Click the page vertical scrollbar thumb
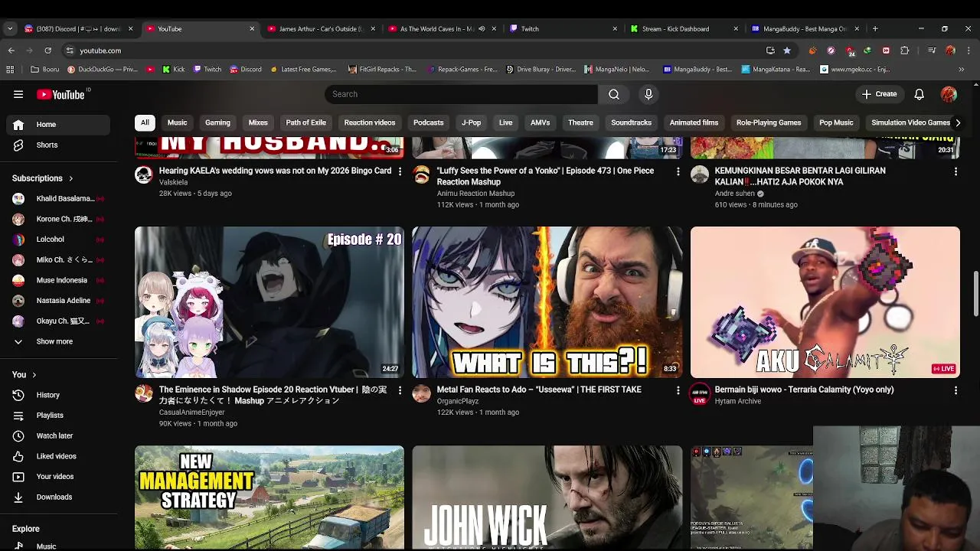This screenshot has width=980, height=551. tap(975, 293)
